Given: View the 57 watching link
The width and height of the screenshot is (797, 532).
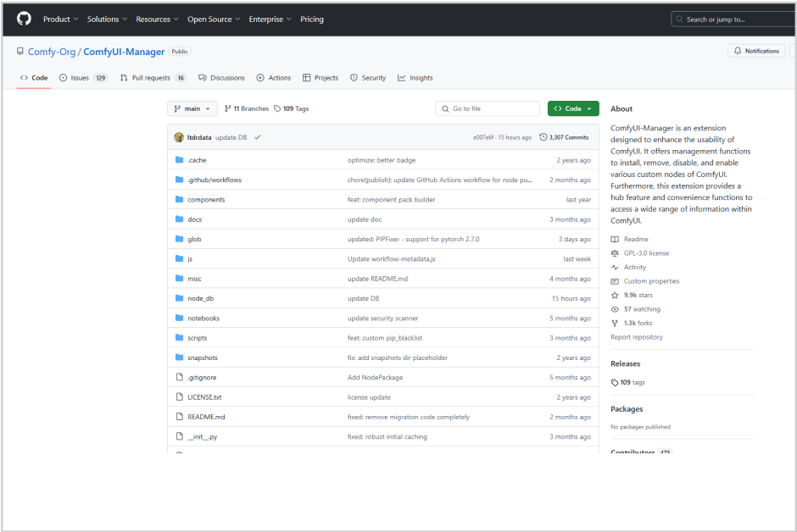Looking at the screenshot, I should (642, 309).
